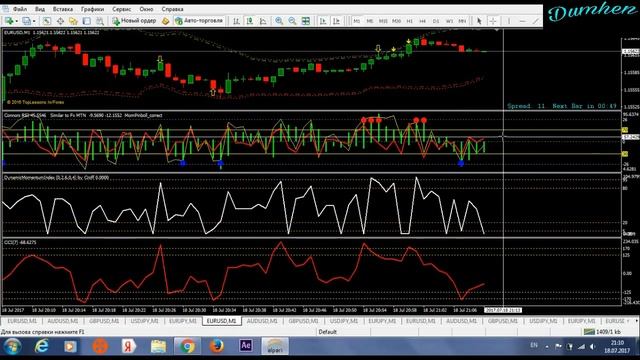Open the Вид menu
The height and width of the screenshot is (360, 640).
40,9
